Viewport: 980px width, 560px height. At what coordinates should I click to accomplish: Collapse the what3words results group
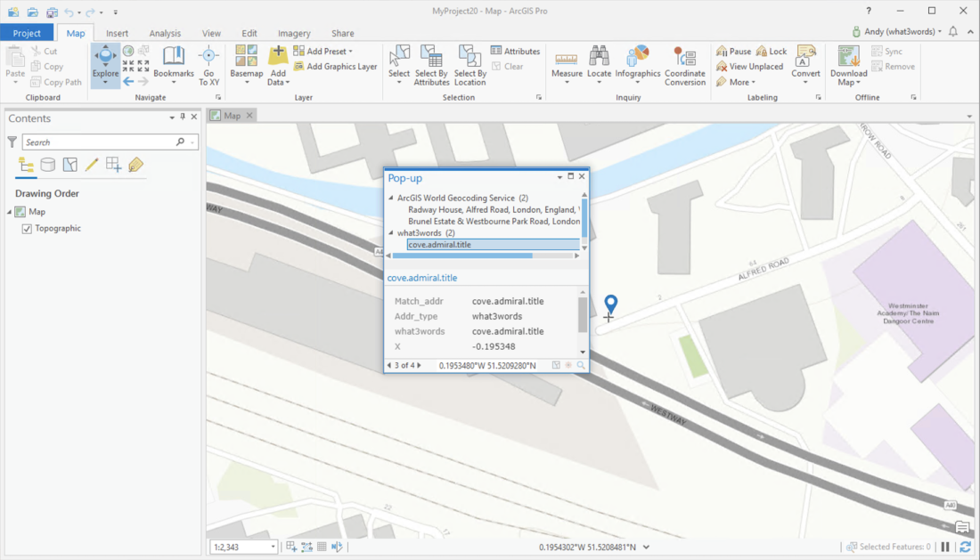coord(391,233)
